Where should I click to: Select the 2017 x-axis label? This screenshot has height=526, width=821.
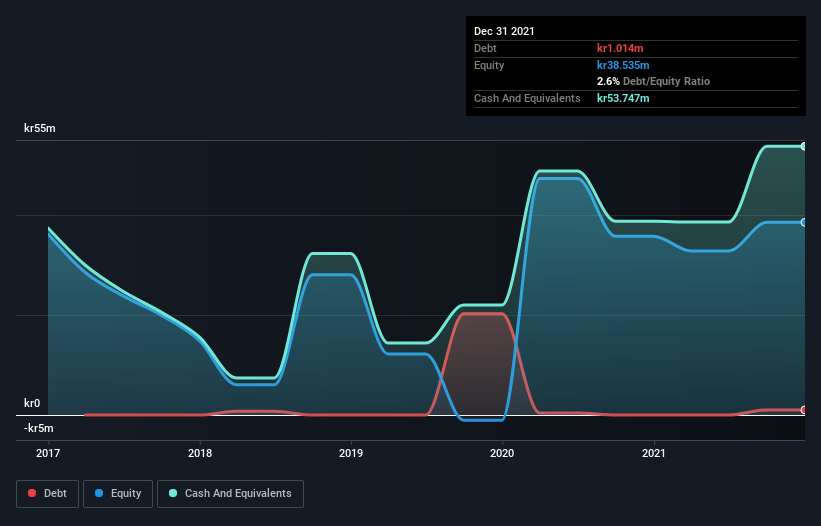(48, 453)
